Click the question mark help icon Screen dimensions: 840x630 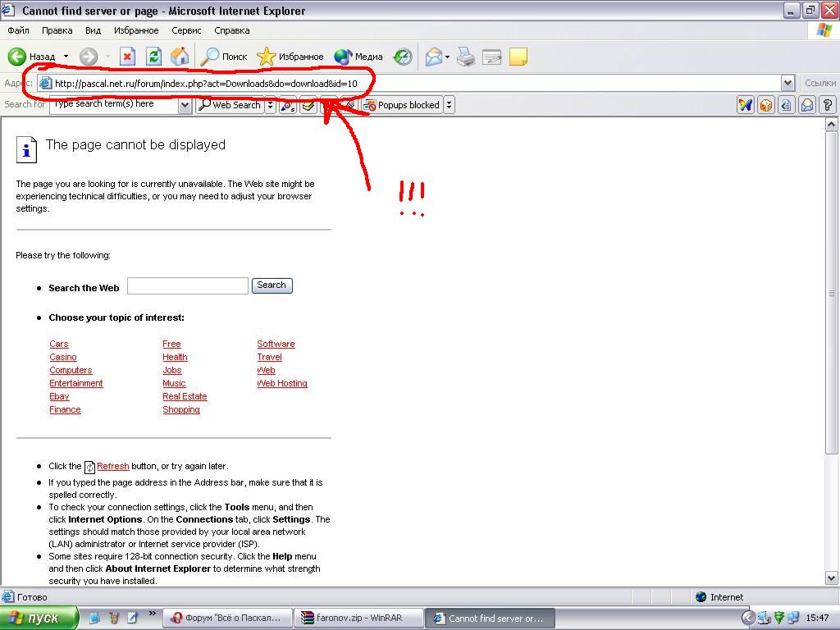pos(827,105)
